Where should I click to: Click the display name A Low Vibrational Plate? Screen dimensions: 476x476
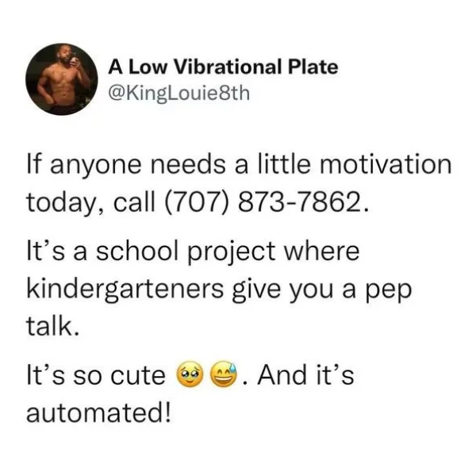pyautogui.click(x=223, y=67)
